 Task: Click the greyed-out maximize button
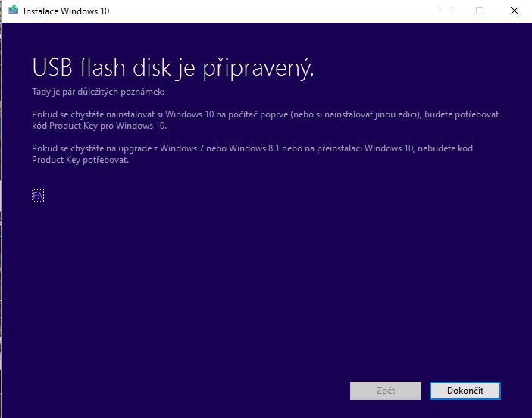[480, 11]
